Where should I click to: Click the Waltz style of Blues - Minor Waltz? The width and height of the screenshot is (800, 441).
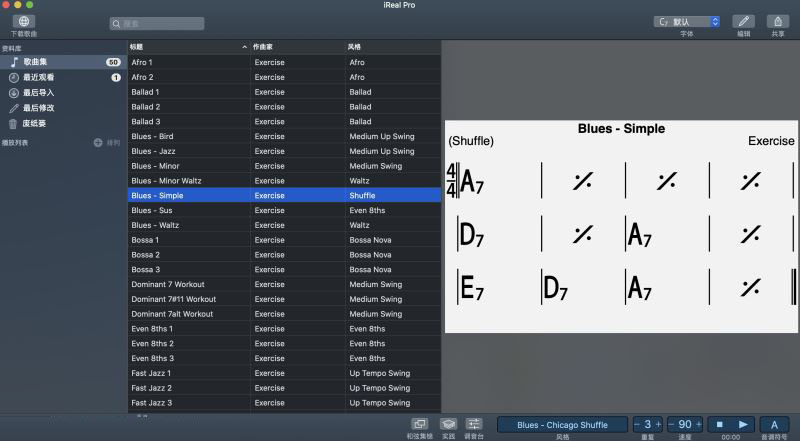pos(359,181)
